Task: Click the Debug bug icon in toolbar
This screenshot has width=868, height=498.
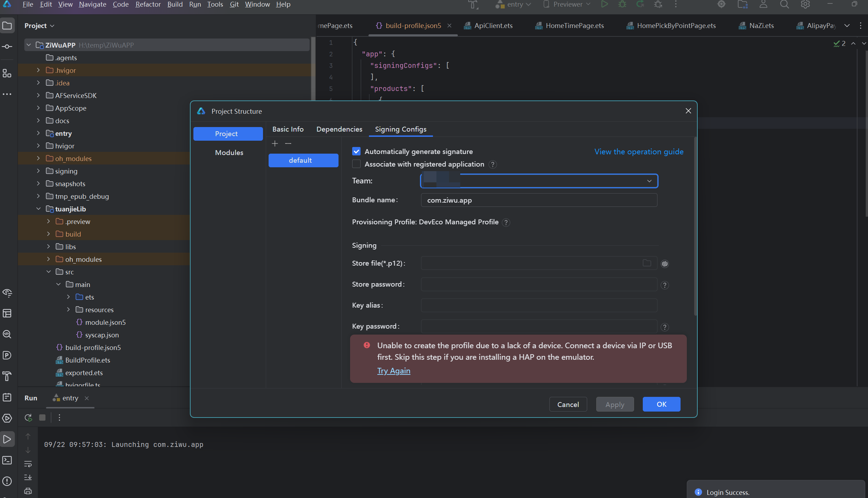Action: 622,5
